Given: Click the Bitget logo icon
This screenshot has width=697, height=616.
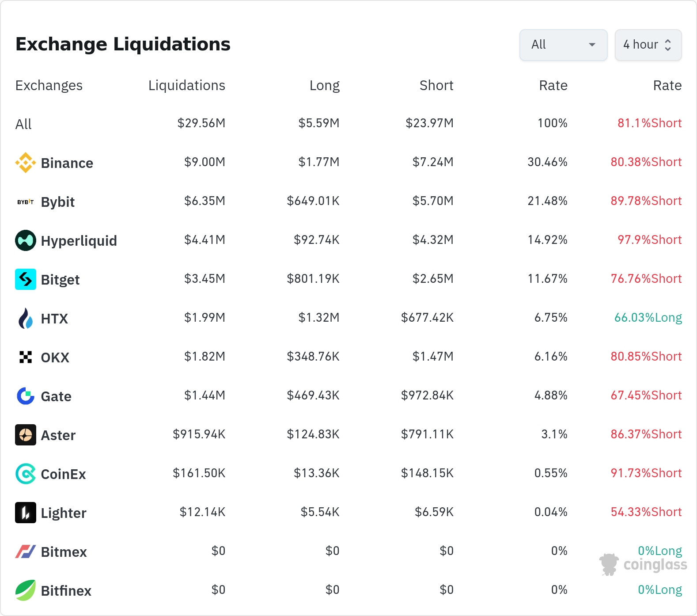Looking at the screenshot, I should point(26,279).
